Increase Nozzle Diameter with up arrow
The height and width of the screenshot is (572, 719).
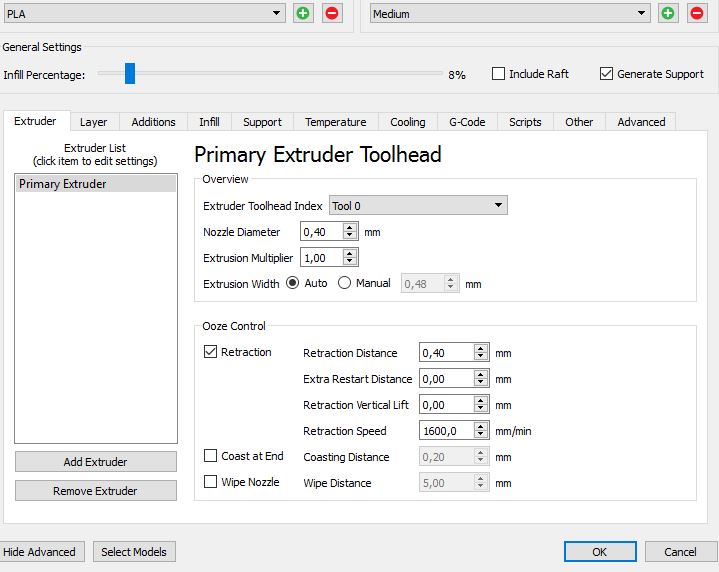point(349,227)
